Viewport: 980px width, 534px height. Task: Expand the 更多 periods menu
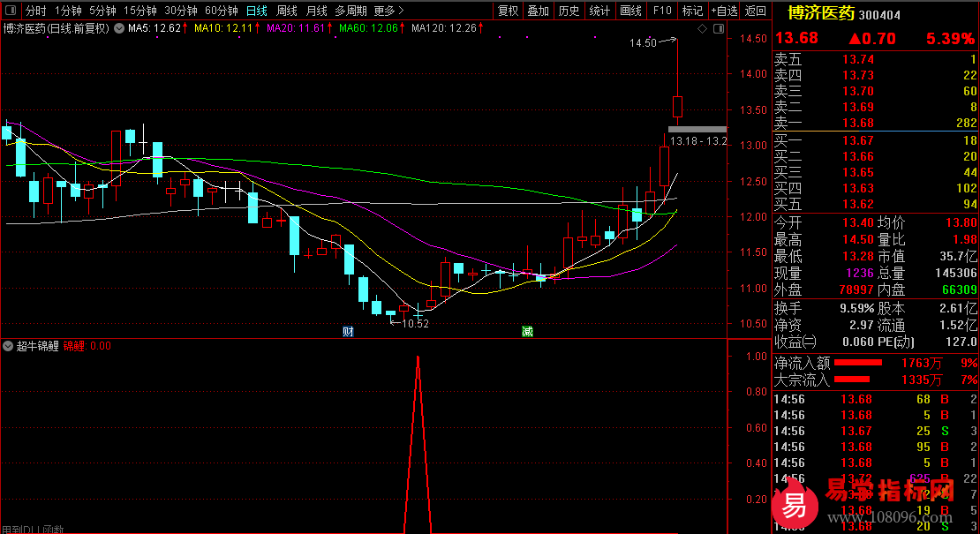pyautogui.click(x=388, y=11)
